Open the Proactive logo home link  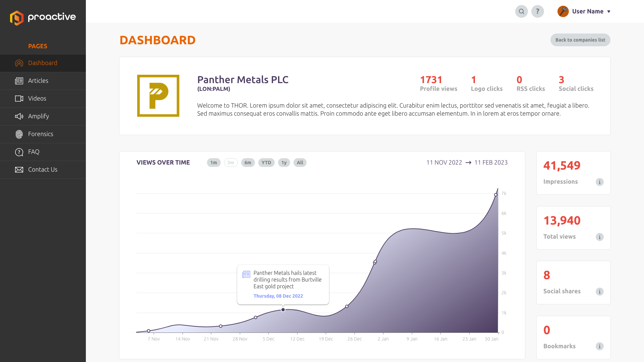[43, 17]
